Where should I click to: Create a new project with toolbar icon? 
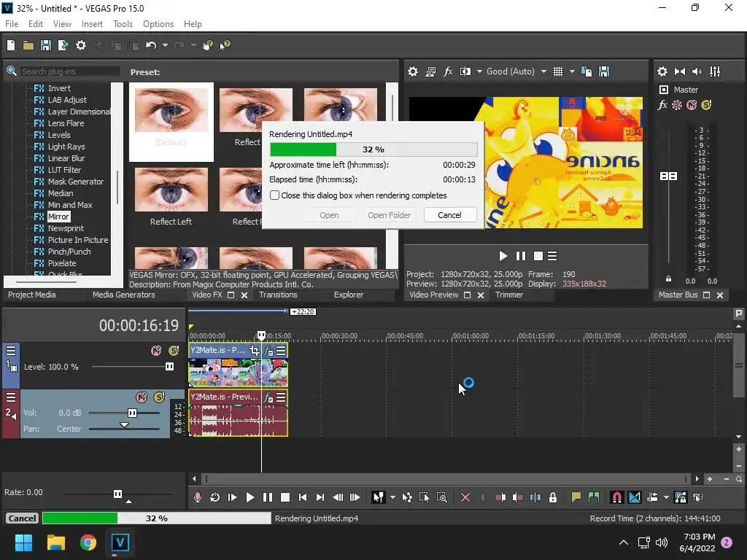[11, 45]
